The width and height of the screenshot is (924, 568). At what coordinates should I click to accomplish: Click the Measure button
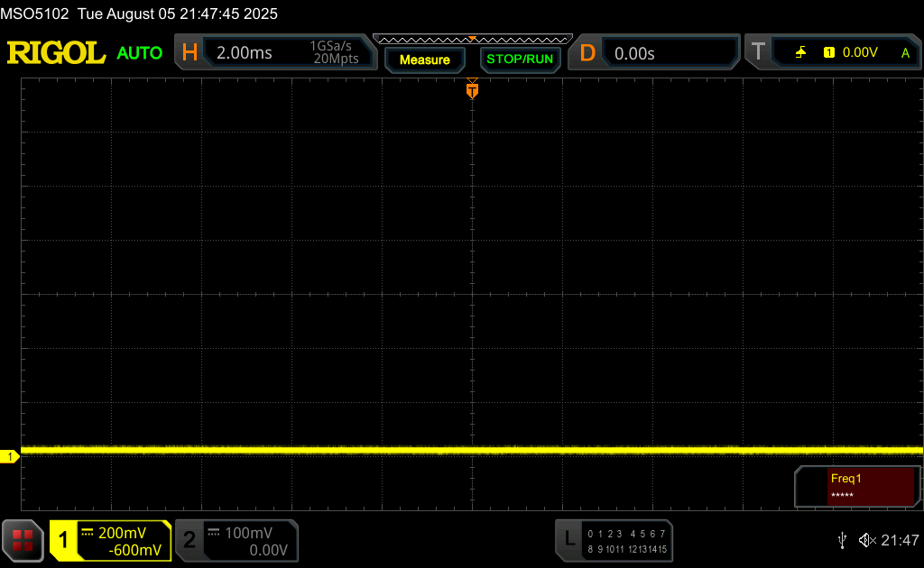click(x=425, y=60)
